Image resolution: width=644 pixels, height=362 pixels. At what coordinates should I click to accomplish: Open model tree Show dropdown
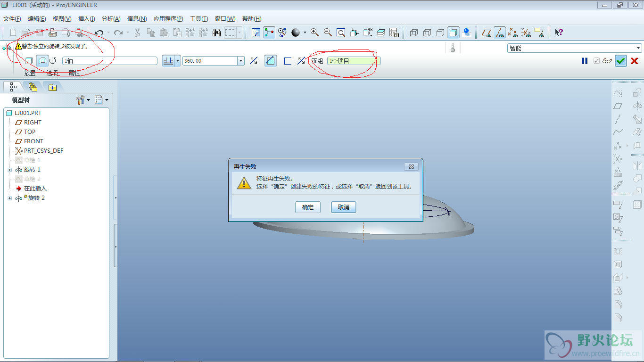[101, 100]
